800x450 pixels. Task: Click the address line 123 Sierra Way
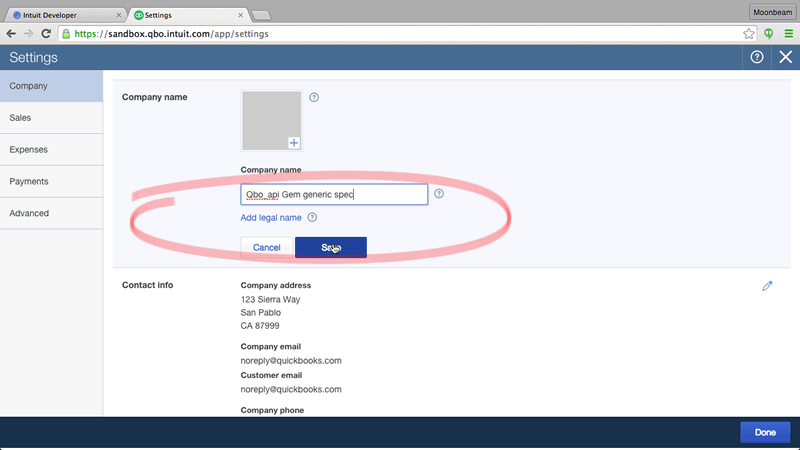[270, 299]
